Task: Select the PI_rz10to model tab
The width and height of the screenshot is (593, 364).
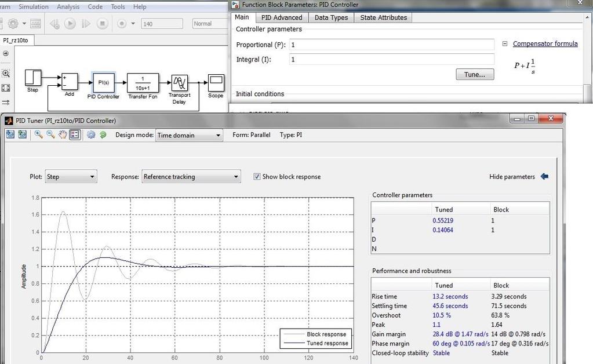Action: tap(16, 40)
